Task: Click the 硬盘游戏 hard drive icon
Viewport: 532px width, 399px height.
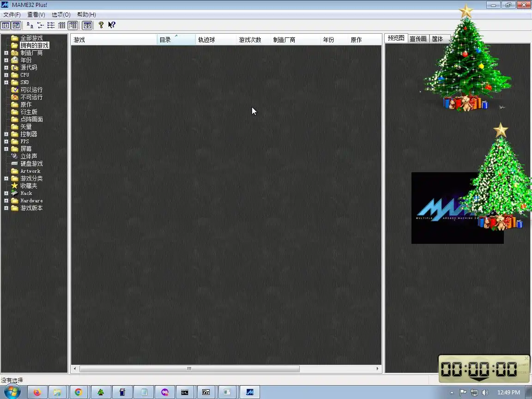Action: click(x=15, y=163)
